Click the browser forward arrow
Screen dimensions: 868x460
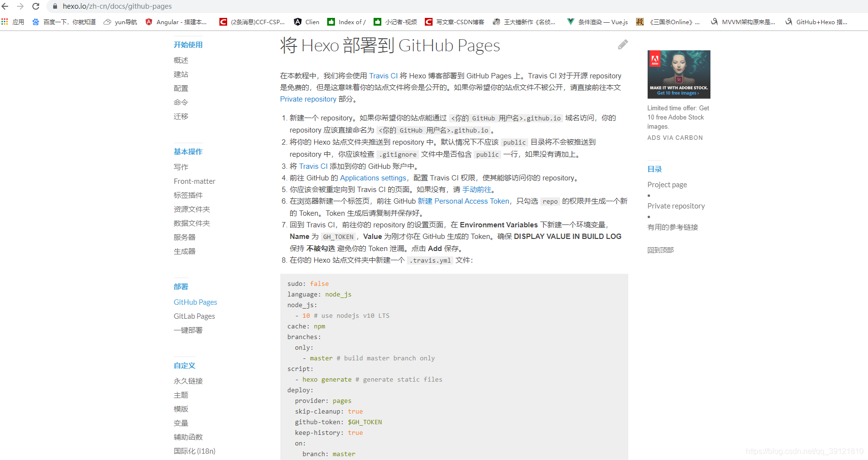tap(20, 6)
